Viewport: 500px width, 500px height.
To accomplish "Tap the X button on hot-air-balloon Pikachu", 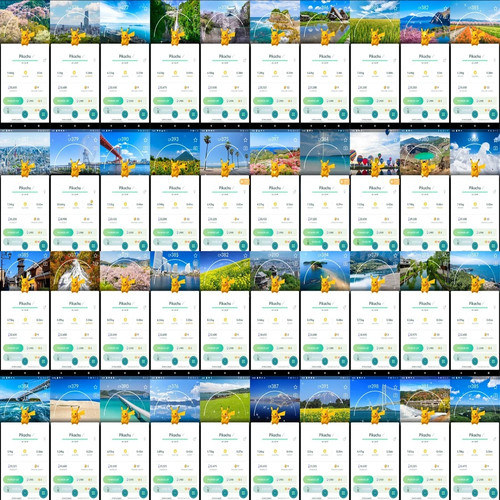I will [x=375, y=246].
